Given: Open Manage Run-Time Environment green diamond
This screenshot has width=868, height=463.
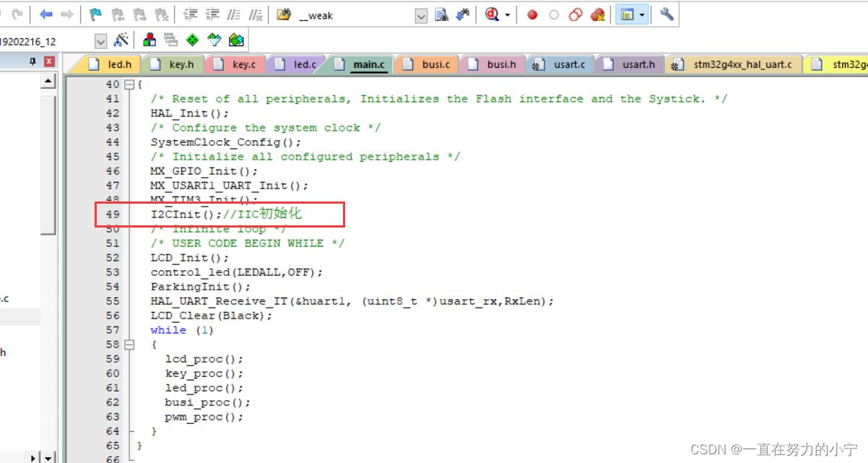Looking at the screenshot, I should point(193,40).
